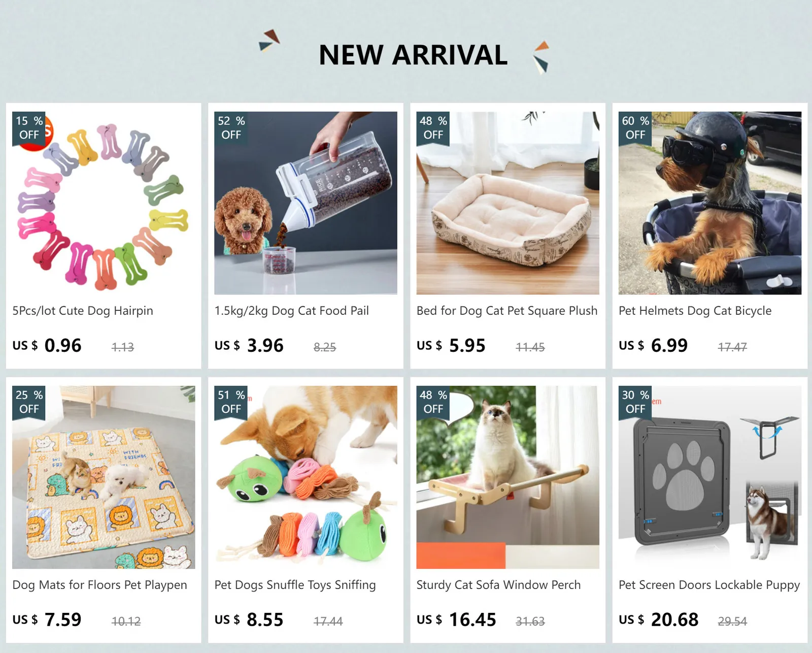Click the Pet Helmets Dog Cat Bicycle title

[695, 311]
